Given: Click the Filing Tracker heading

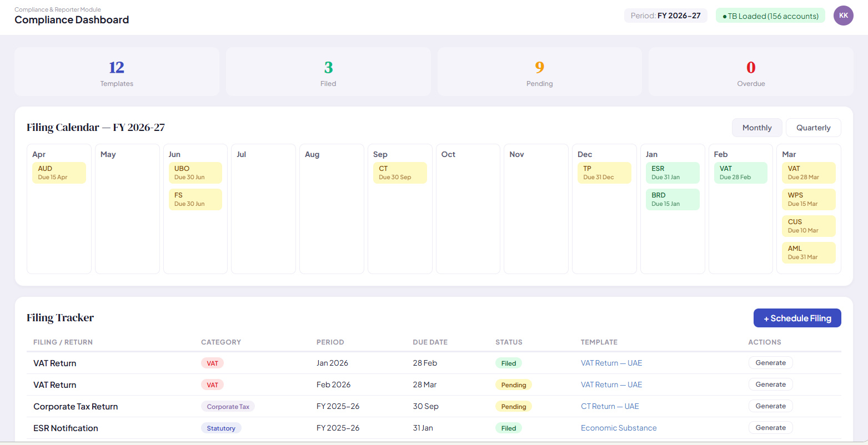Looking at the screenshot, I should pos(60,318).
